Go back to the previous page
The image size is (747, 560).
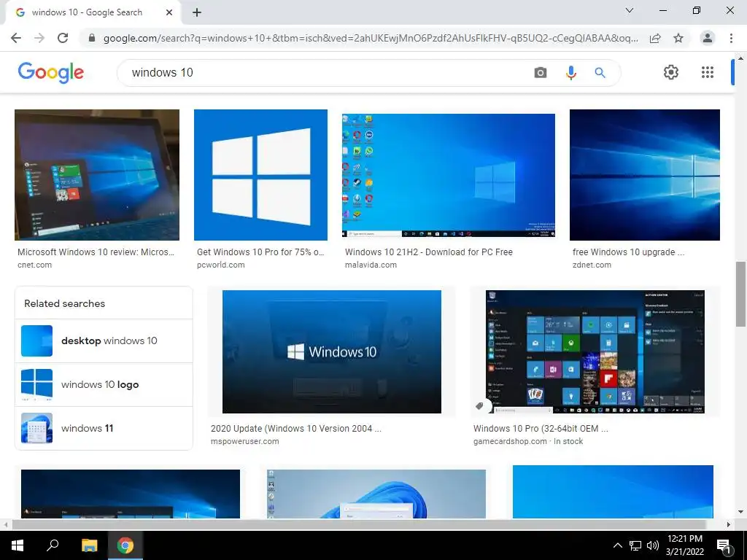(16, 38)
